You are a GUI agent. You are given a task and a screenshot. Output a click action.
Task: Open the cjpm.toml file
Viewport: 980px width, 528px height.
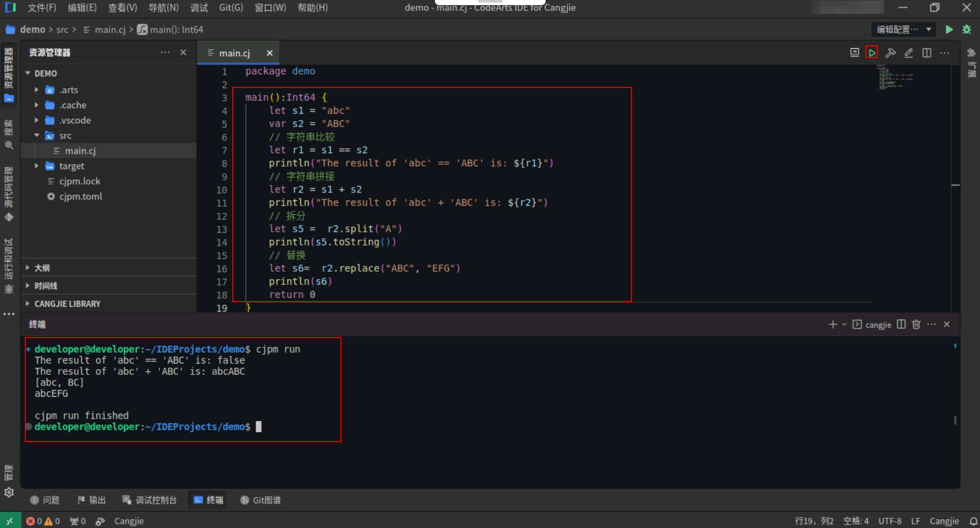pyautogui.click(x=80, y=196)
